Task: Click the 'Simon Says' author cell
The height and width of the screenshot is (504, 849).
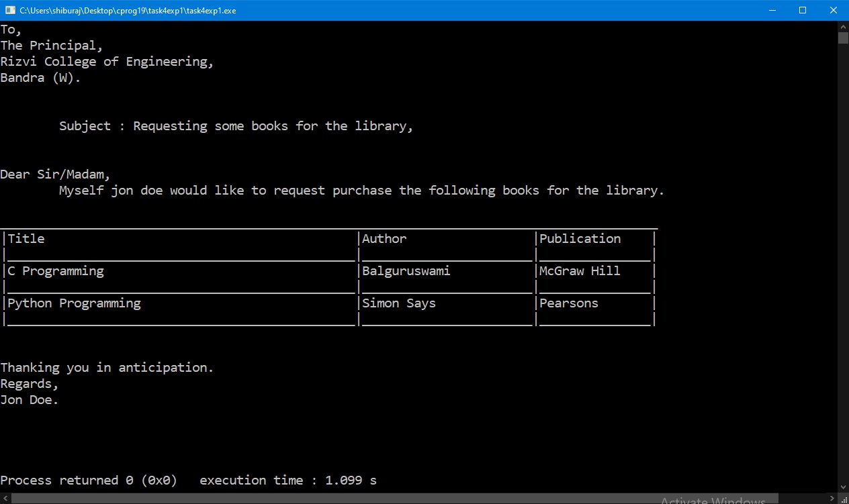Action: click(399, 303)
